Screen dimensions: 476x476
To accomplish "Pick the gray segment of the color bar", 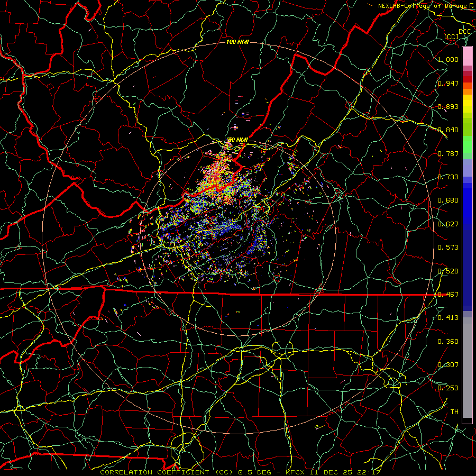I will [x=467, y=368].
